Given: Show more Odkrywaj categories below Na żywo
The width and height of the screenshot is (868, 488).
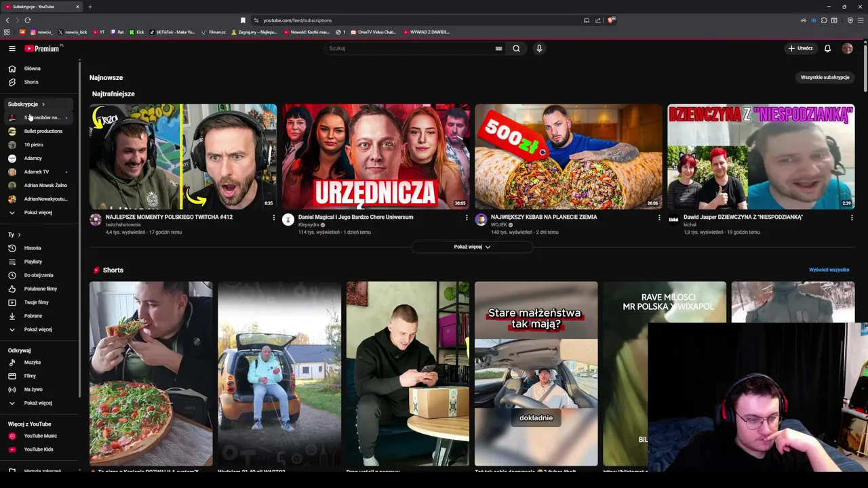Looking at the screenshot, I should pyautogui.click(x=39, y=403).
